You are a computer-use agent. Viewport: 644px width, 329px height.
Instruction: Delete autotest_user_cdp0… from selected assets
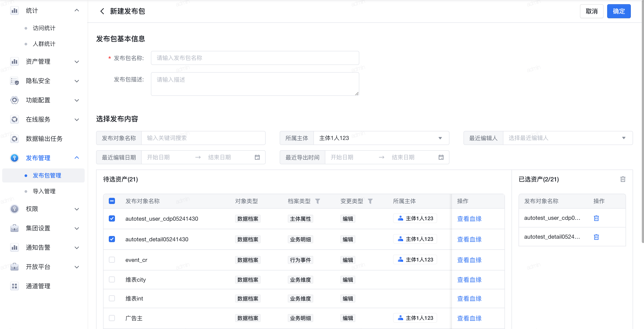click(x=596, y=218)
